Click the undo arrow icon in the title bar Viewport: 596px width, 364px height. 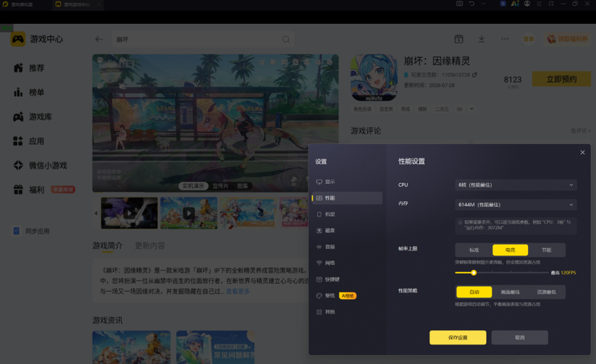pyautogui.click(x=471, y=4)
